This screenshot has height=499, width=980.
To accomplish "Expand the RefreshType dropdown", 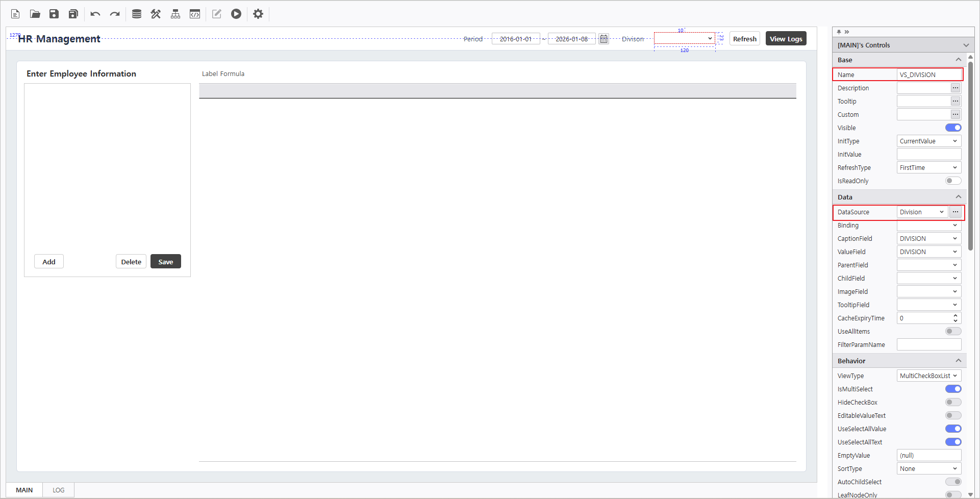I will (x=928, y=167).
